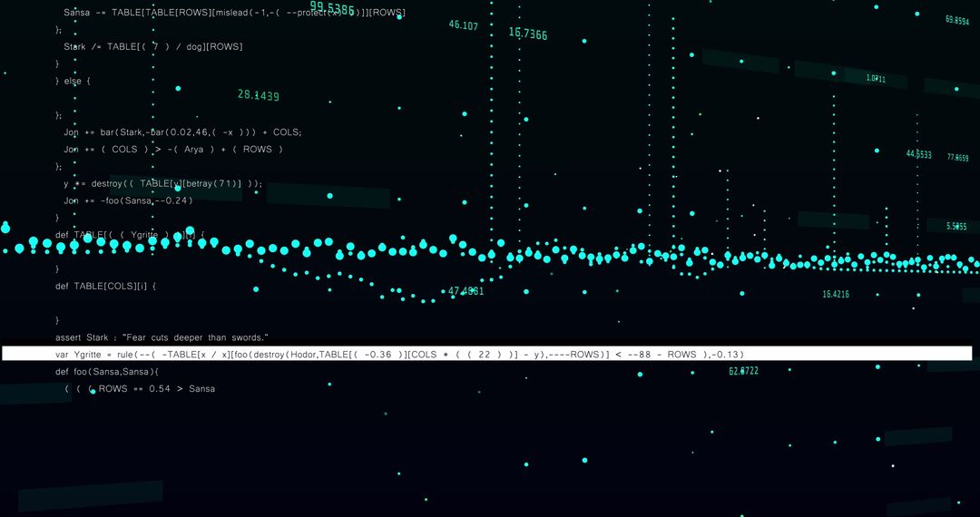Select the line 'Jon += ( COLS ) > -( Arya )'
Image resolution: width=980 pixels, height=517 pixels.
[173, 150]
